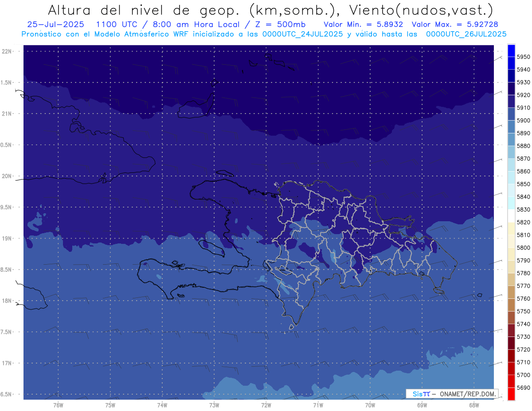Screen dimensions: 532x411
Task: Click the "70W" longitude label
Action: [x=370, y=405]
